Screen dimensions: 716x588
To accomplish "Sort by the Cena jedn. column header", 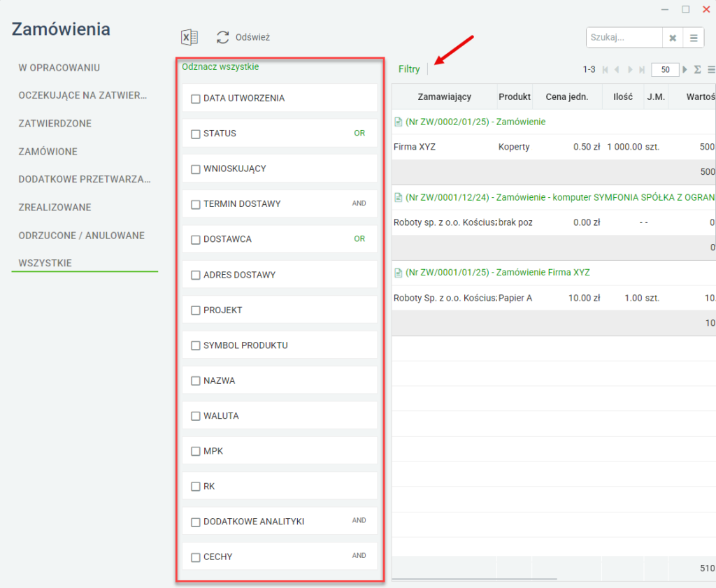I will click(566, 96).
